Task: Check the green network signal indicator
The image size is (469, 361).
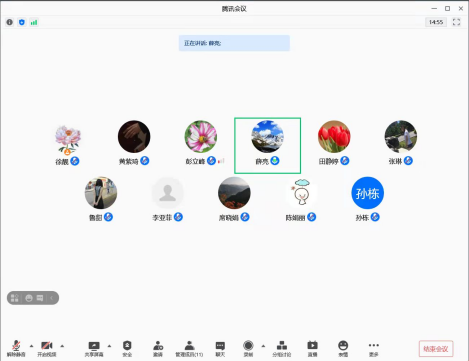Action: [x=34, y=22]
